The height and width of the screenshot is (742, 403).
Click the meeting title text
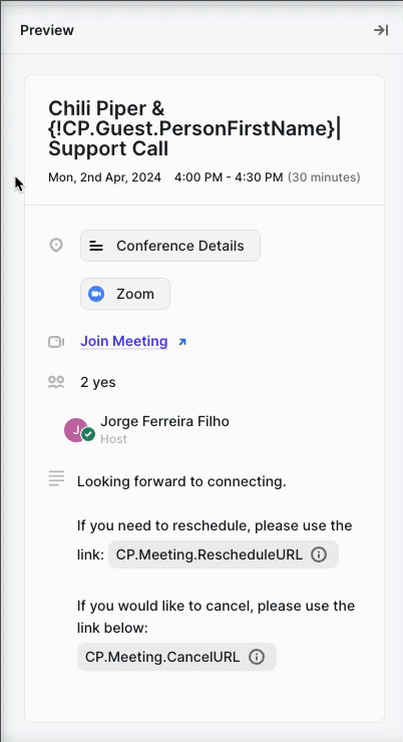[x=194, y=129]
